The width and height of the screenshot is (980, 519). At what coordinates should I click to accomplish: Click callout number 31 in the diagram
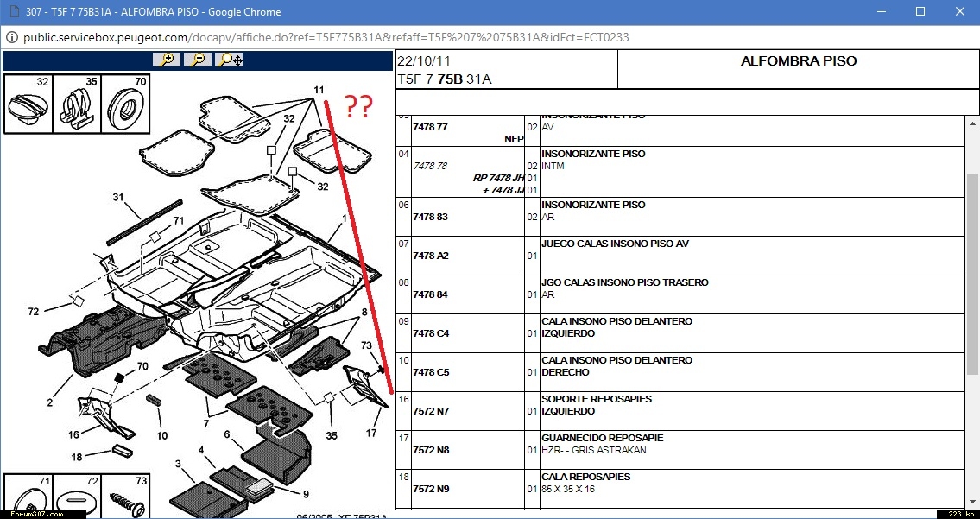click(x=118, y=197)
